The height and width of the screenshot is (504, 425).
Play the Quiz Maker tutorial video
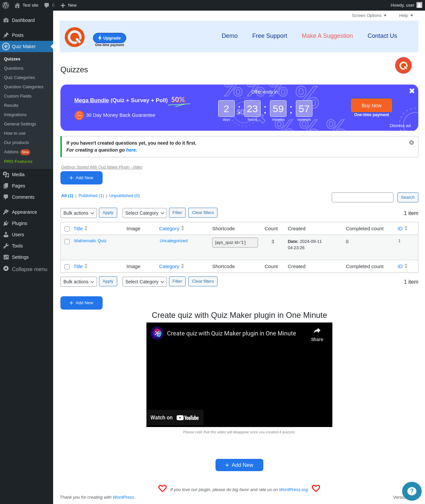(x=239, y=375)
